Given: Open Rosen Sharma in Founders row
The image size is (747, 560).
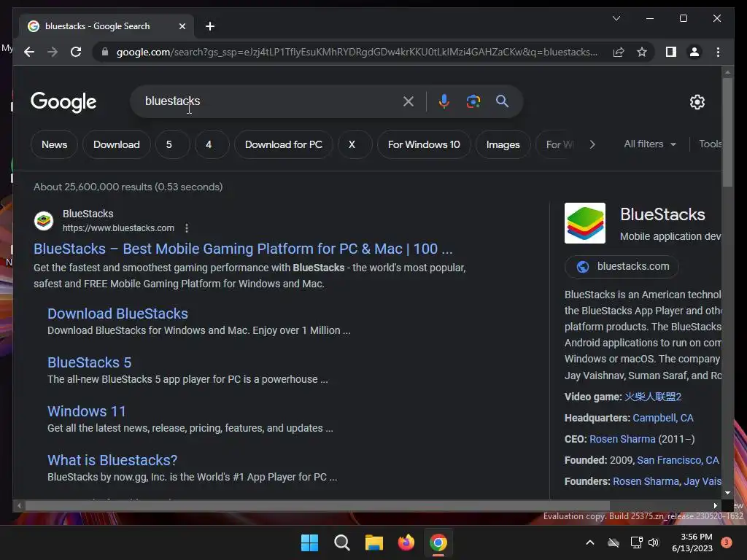Looking at the screenshot, I should pyautogui.click(x=646, y=481).
